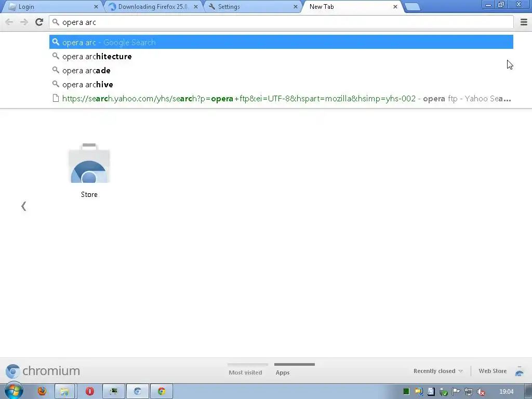Switch to the Settings tab
Screen dimensions: 532x399
pos(252,7)
